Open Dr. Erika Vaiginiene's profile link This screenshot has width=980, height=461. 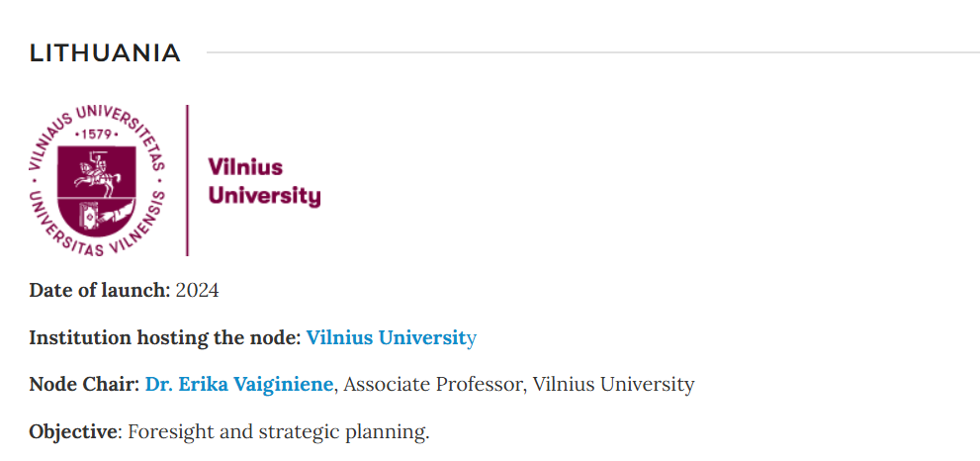(x=238, y=384)
